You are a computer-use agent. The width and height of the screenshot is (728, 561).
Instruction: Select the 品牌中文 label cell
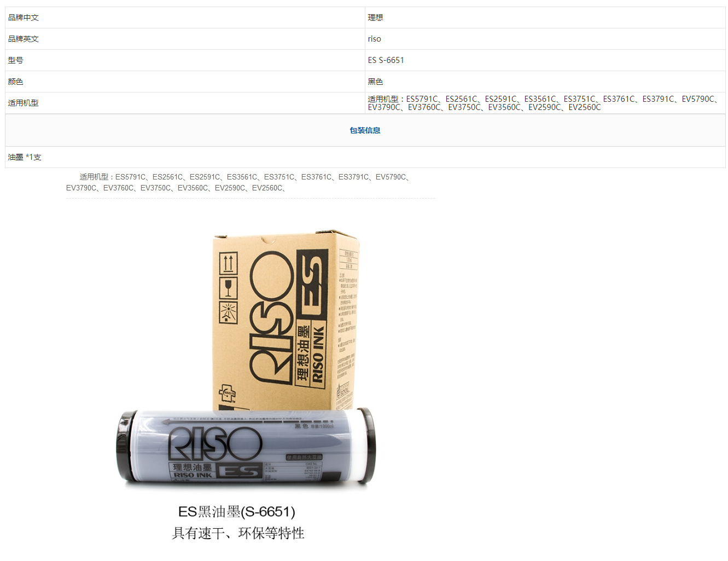185,18
